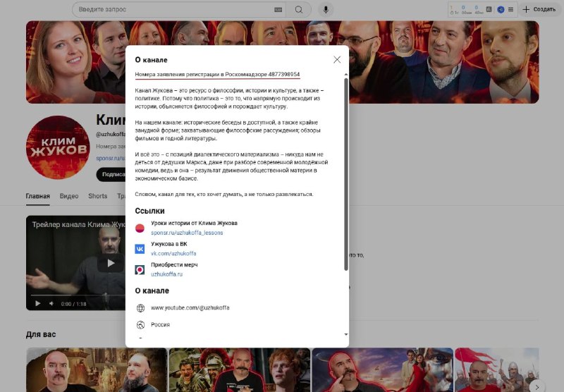Click the search magnifier icon
Screen dimensions: 564x392
click(x=298, y=10)
